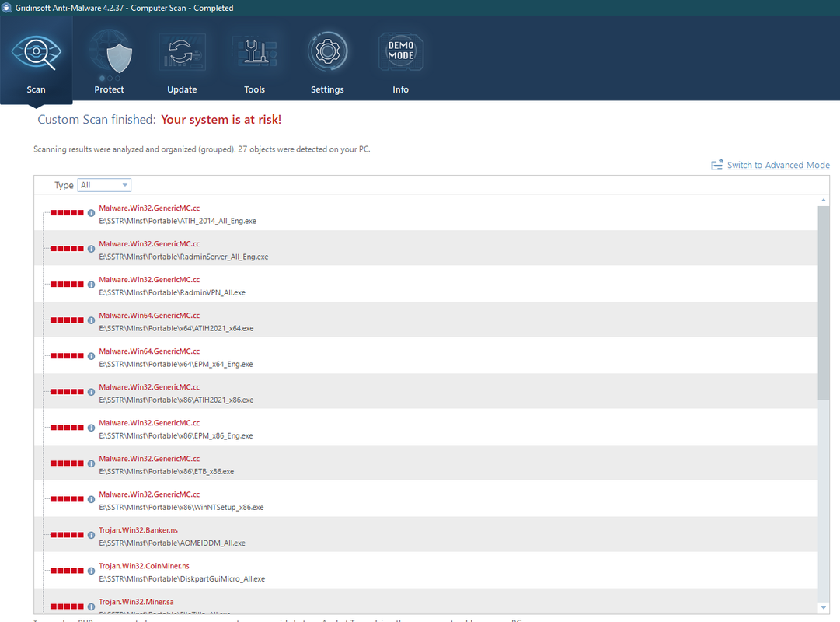This screenshot has width=840, height=622.
Task: Select the Scan tab label
Action: coord(36,89)
